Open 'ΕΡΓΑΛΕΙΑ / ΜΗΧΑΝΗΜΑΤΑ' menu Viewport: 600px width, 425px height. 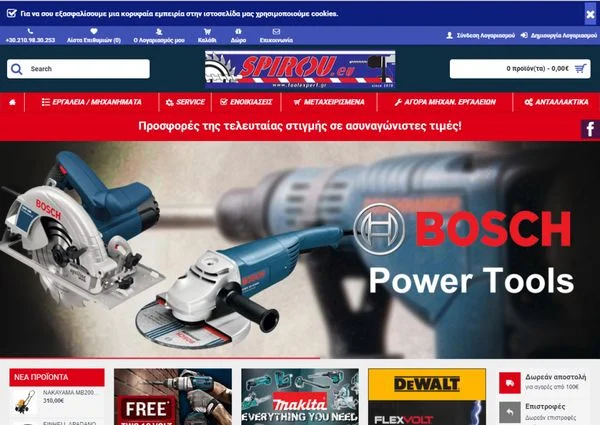tap(91, 102)
